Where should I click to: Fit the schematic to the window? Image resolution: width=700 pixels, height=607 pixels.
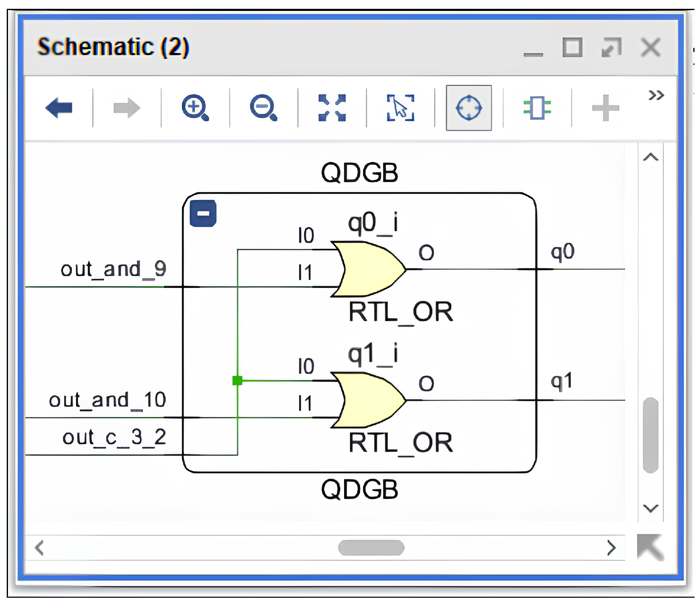tap(332, 108)
